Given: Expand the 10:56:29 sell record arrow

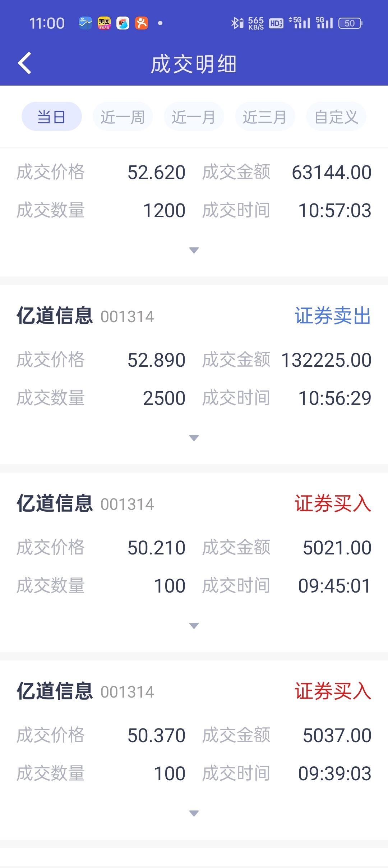Looking at the screenshot, I should coord(194,438).
